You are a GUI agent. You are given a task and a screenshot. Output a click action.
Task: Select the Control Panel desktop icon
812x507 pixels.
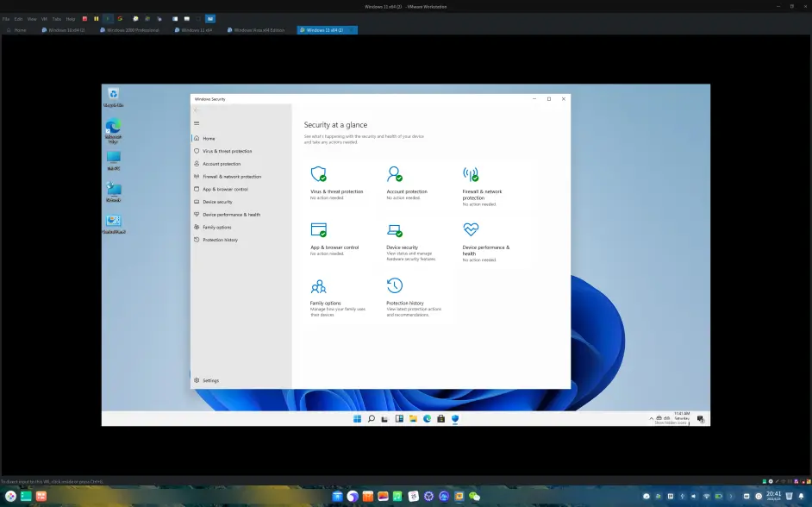point(114,224)
